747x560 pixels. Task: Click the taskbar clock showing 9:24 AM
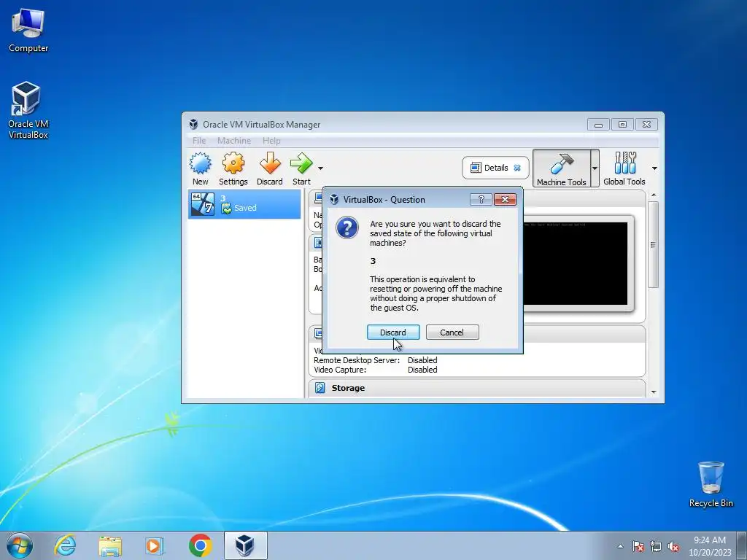710,546
